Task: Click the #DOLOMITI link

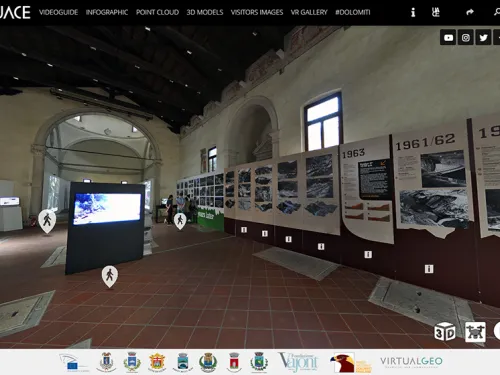Action: coord(353,12)
